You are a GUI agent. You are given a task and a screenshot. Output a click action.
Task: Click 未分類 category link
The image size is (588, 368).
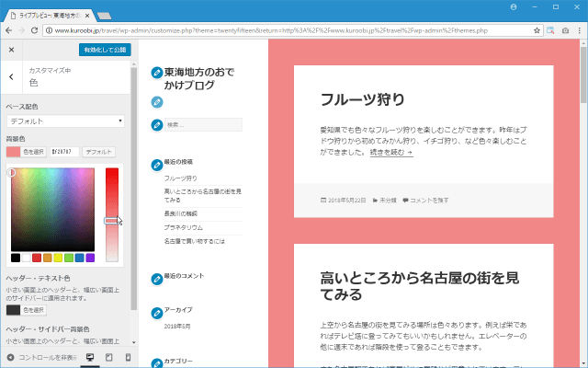click(388, 201)
